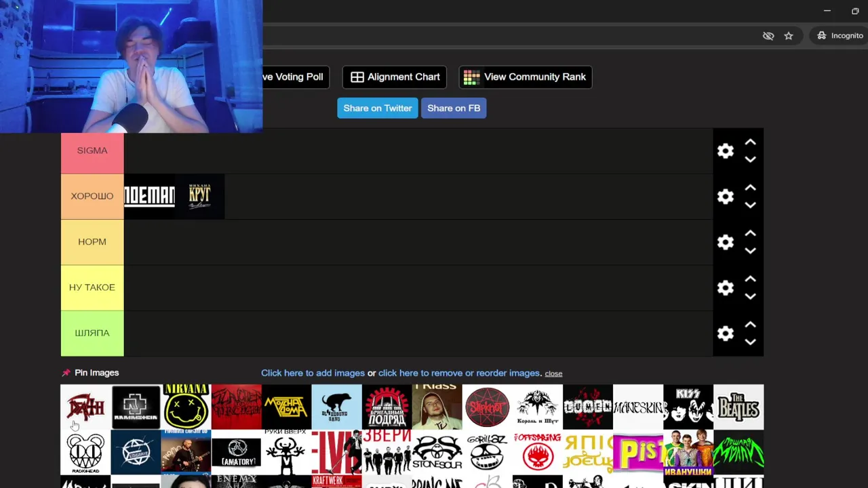The width and height of the screenshot is (868, 488).
Task: Click the 'close' link beside reorder images
Action: tap(553, 373)
